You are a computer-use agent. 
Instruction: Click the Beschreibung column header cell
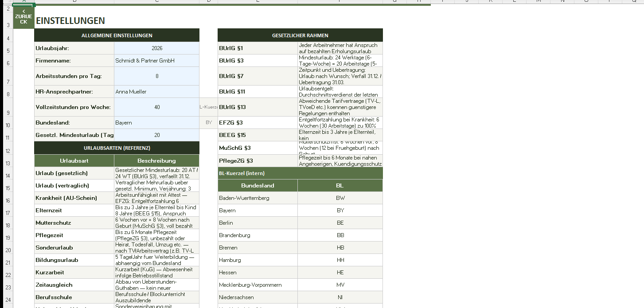156,161
